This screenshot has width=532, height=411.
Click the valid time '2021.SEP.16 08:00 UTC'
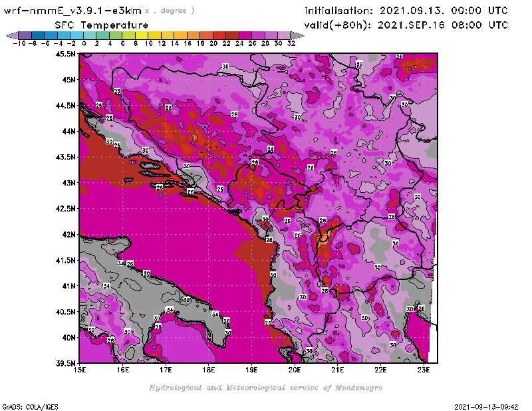(x=443, y=25)
